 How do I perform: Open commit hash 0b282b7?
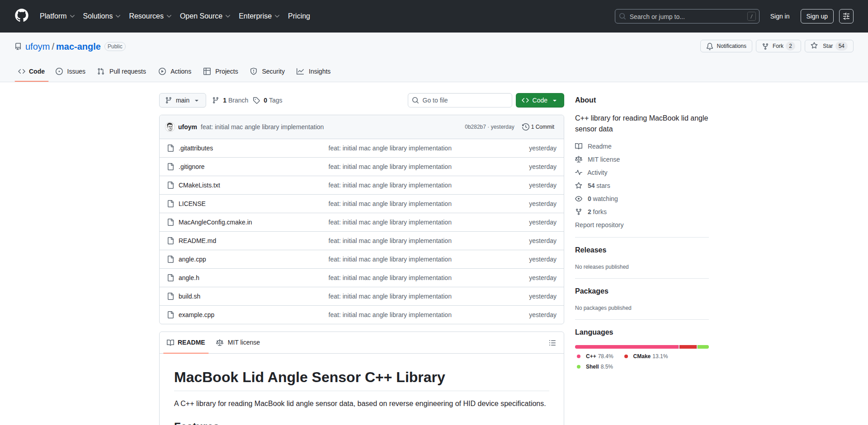tap(475, 127)
